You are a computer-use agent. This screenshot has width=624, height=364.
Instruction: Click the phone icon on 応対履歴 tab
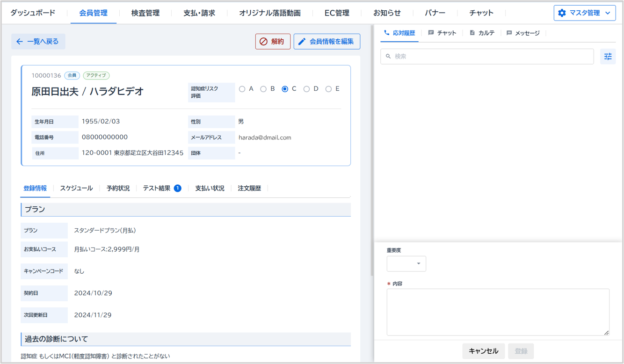point(386,33)
